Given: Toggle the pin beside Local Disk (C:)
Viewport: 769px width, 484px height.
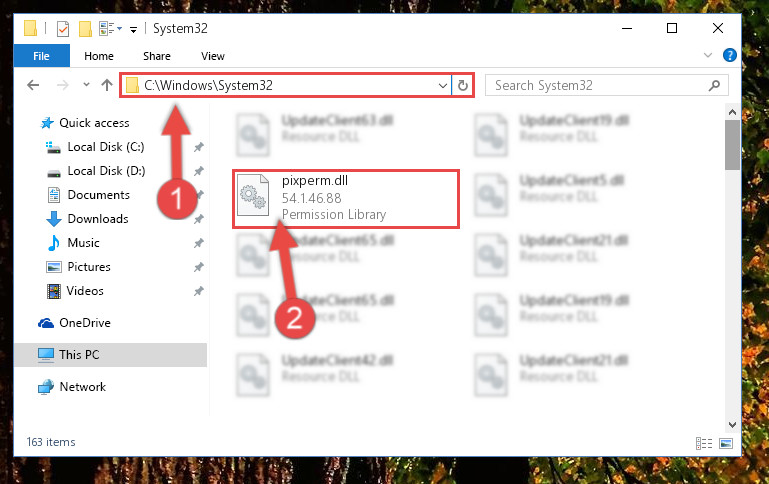Looking at the screenshot, I should point(198,147).
